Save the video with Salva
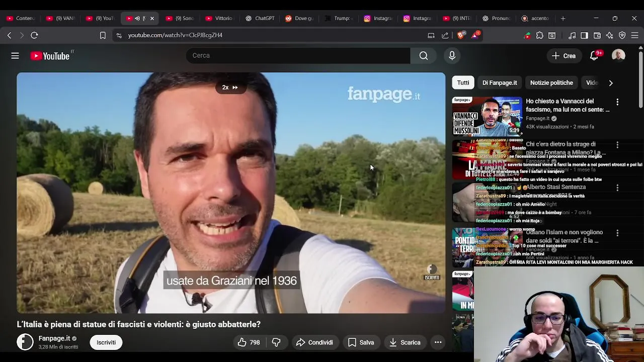 click(361, 342)
